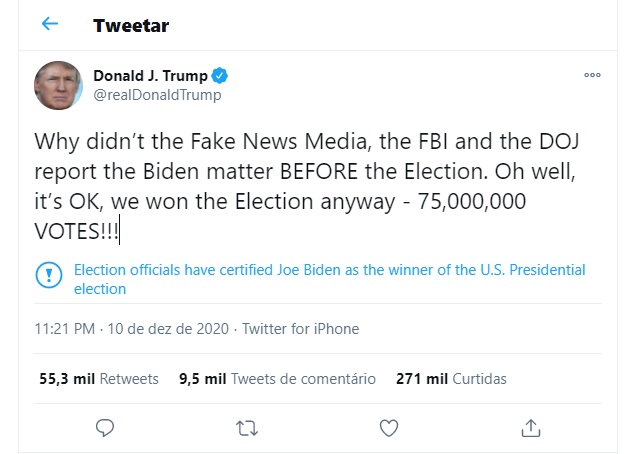
Task: Click the back arrow beside Tweetar
Action: click(50, 24)
